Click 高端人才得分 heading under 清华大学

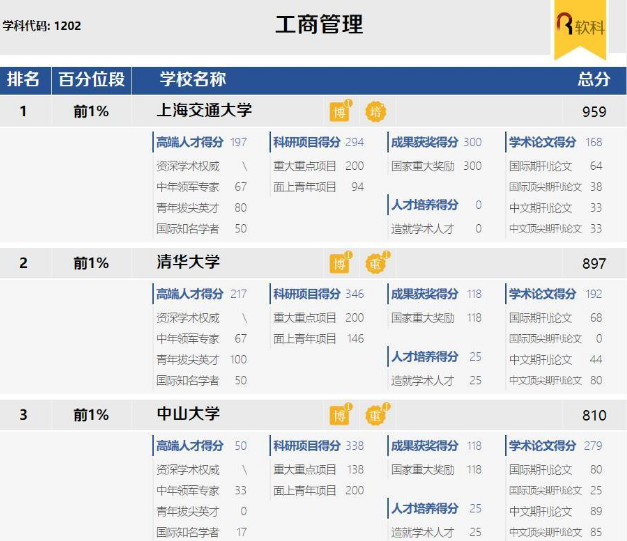pyautogui.click(x=190, y=294)
